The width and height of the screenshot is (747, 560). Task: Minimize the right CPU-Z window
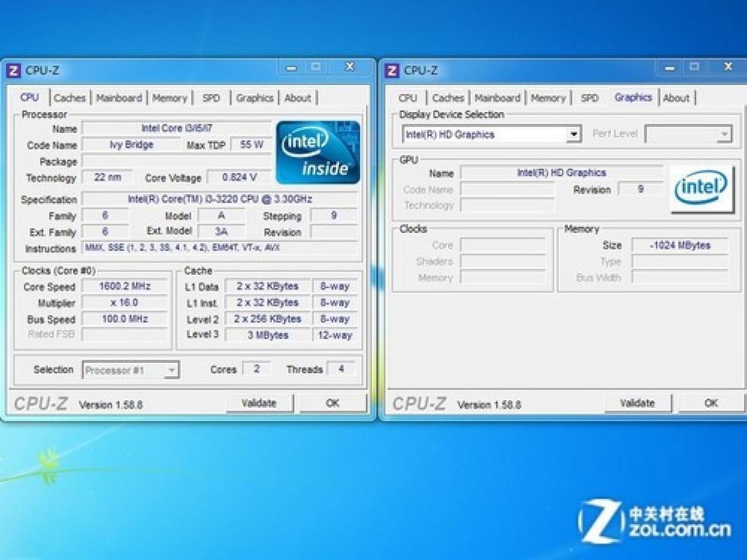point(670,68)
